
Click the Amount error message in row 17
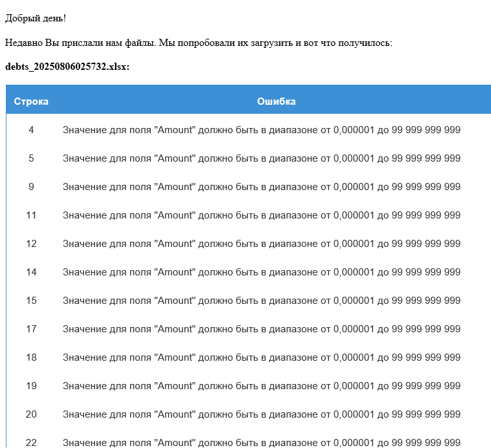[x=261, y=329]
